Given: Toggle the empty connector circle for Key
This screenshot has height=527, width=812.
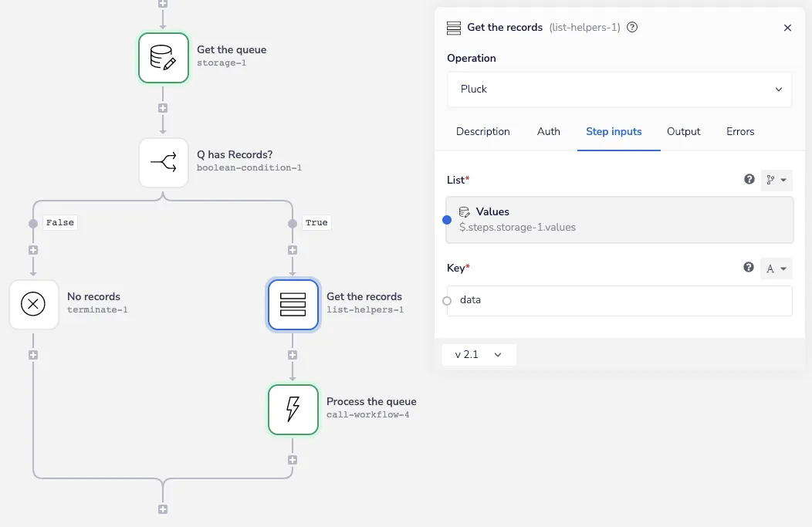Looking at the screenshot, I should click(x=447, y=301).
